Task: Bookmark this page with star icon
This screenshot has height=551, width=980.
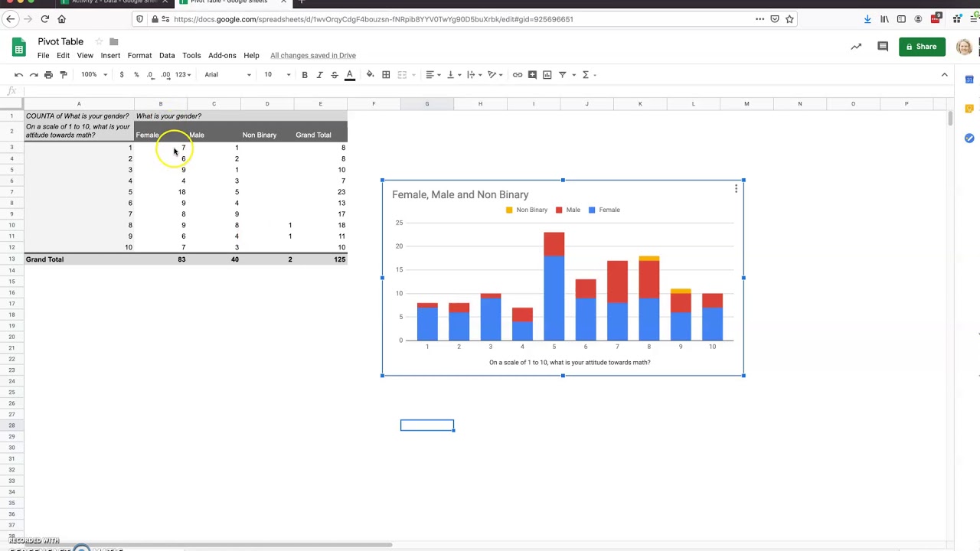Action: coord(789,19)
